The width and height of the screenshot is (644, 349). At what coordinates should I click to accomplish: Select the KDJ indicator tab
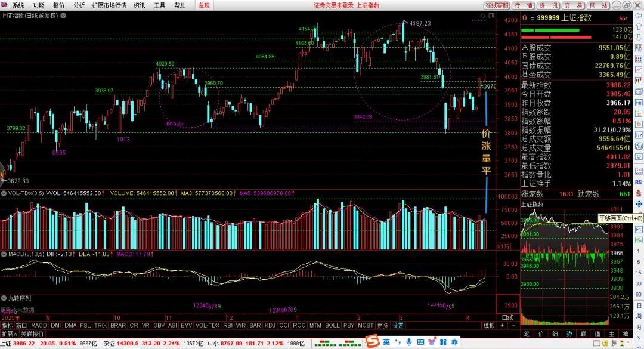pos(270,325)
